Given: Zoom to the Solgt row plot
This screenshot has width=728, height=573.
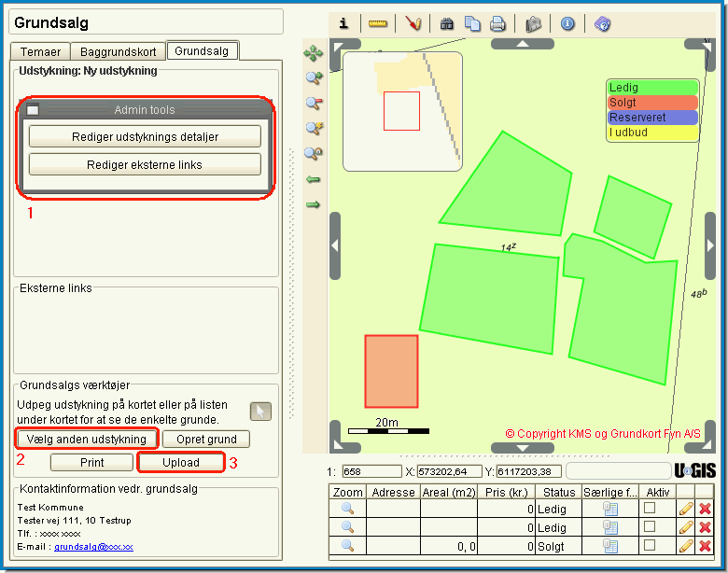Looking at the screenshot, I should pos(347,546).
